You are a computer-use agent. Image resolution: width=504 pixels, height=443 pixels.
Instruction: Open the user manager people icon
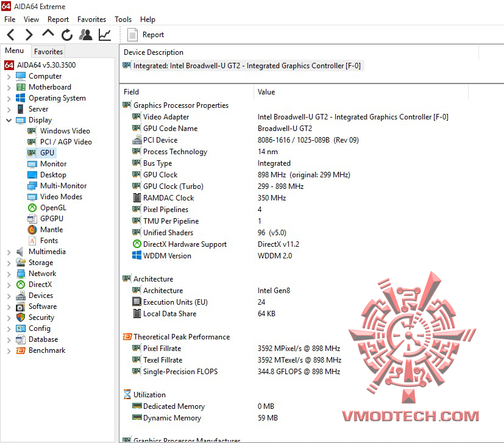85,35
